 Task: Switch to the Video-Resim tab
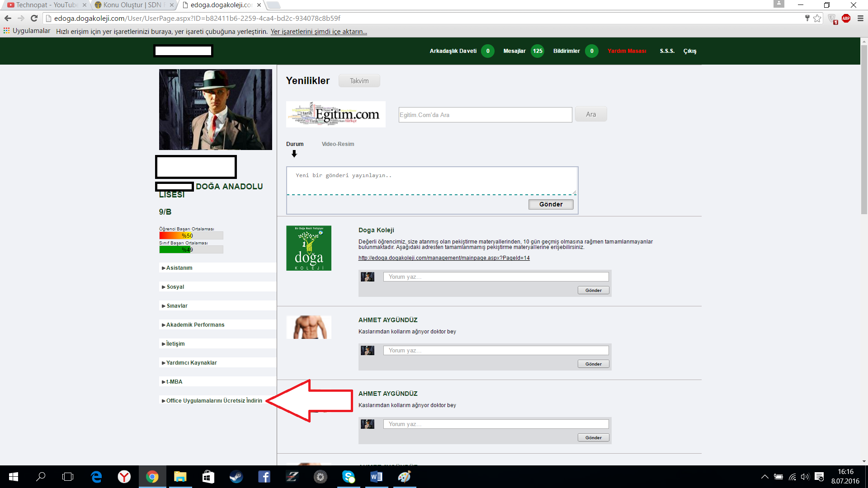point(338,144)
